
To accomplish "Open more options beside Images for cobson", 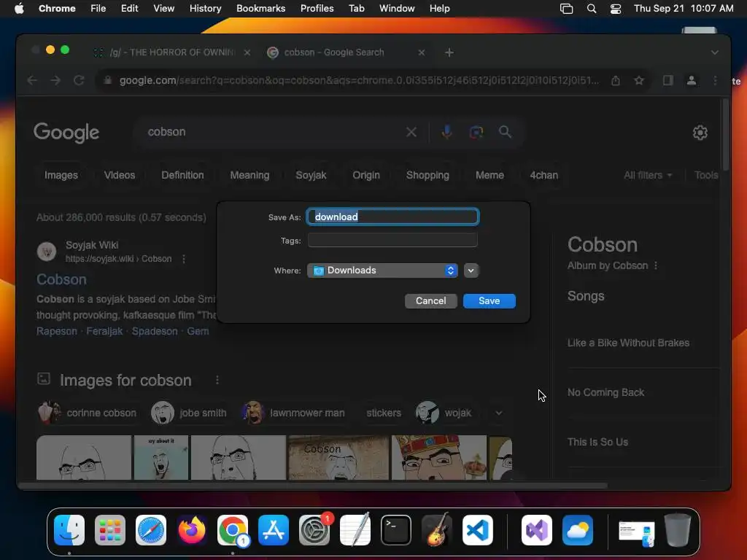I will point(217,380).
